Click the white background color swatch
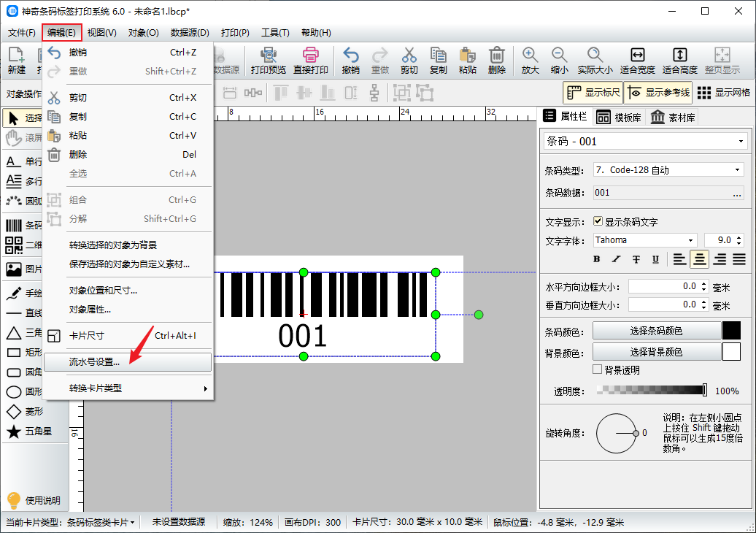The width and height of the screenshot is (756, 533). point(731,352)
